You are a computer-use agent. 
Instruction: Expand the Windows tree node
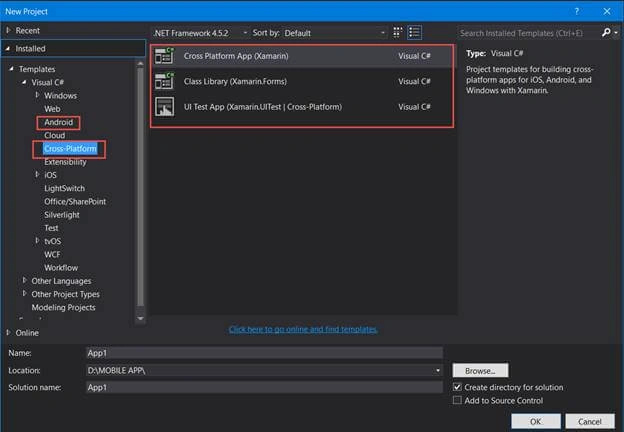(37, 95)
